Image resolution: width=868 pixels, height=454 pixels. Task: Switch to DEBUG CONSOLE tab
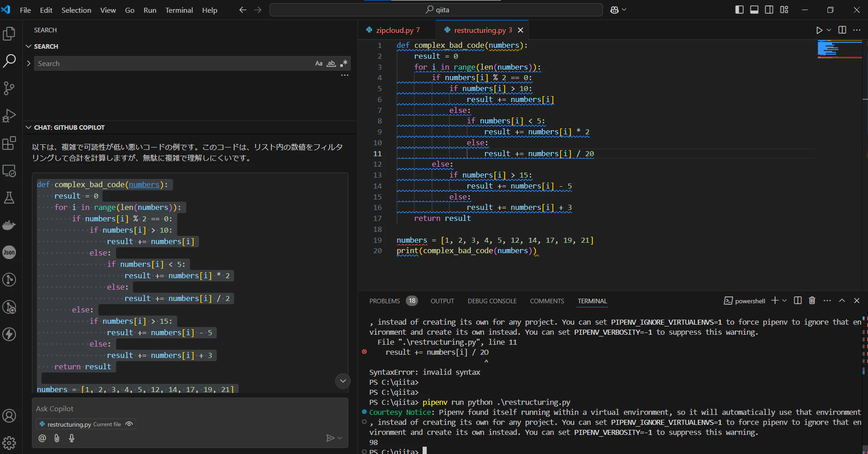point(492,301)
